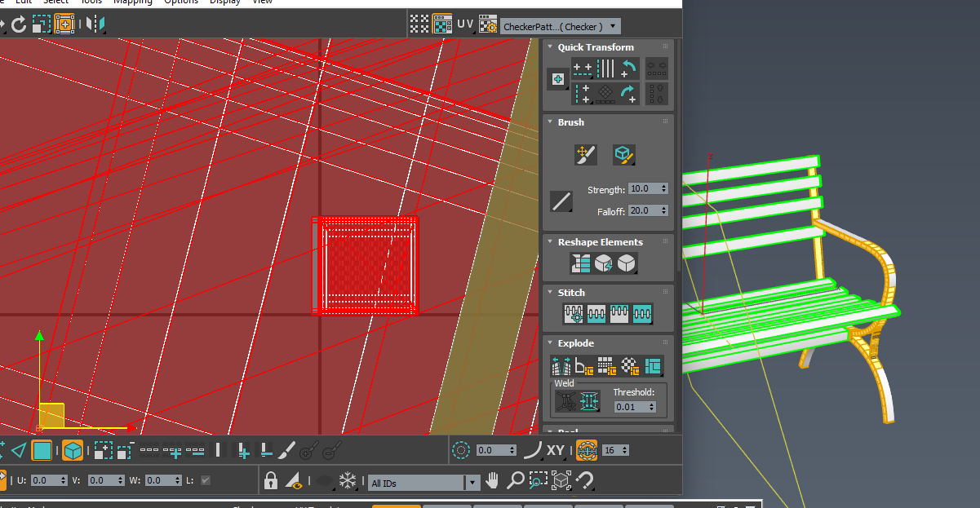
Task: Click the Break icon in Explode
Action: click(x=561, y=365)
